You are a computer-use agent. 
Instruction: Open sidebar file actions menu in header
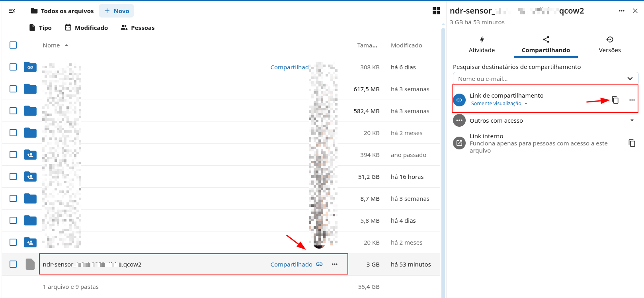point(621,11)
